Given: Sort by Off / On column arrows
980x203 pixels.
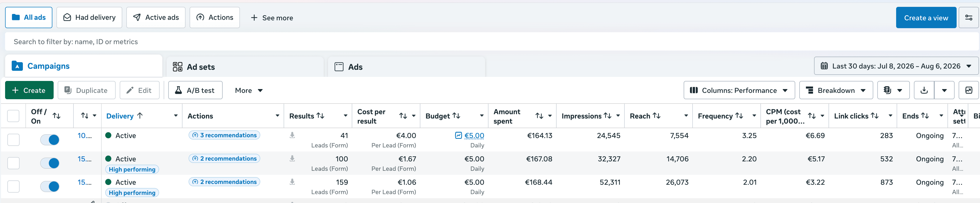Looking at the screenshot, I should [56, 116].
